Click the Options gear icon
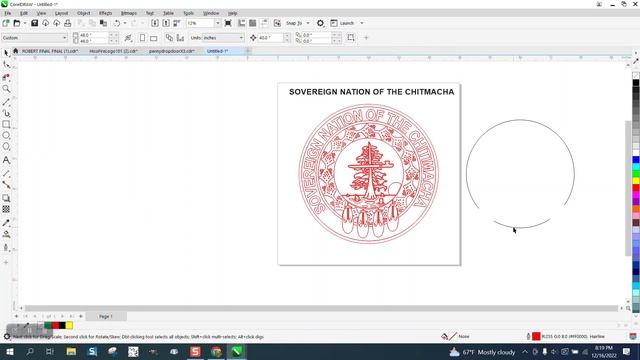This screenshot has height=360, width=640. coord(320,23)
